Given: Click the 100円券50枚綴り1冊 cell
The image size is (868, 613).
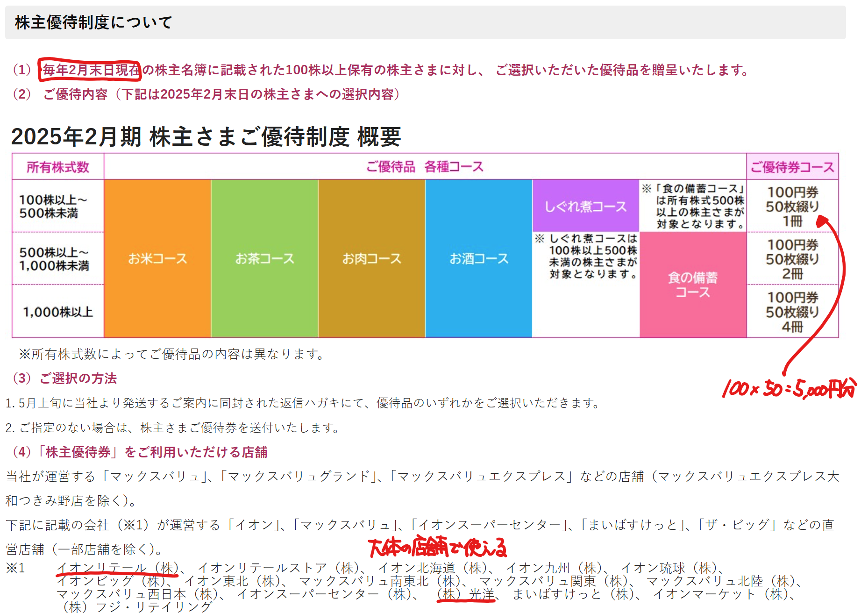Looking at the screenshot, I should click(792, 206).
